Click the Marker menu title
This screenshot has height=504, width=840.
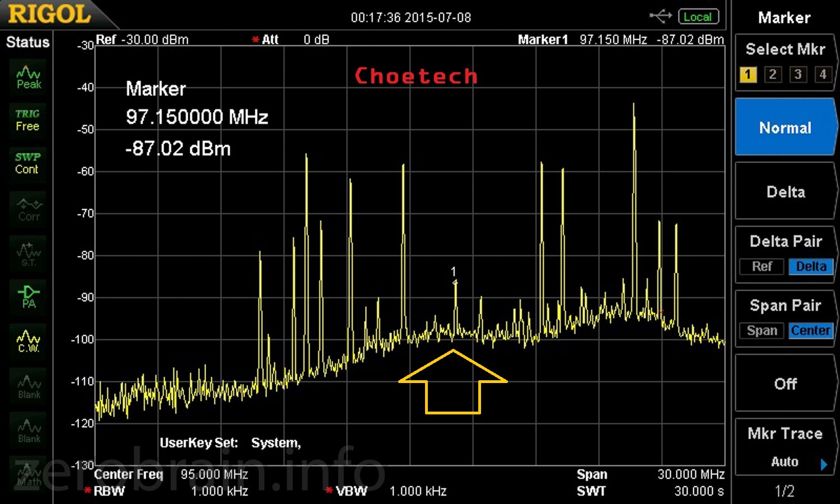pyautogui.click(x=785, y=17)
